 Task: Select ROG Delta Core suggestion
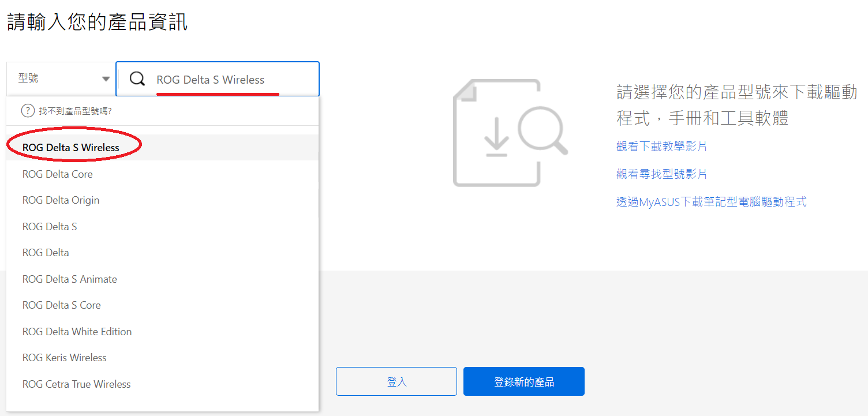[x=162, y=174]
